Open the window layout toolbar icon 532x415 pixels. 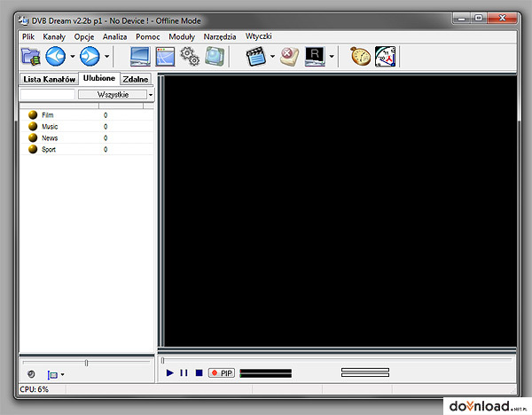pos(165,57)
